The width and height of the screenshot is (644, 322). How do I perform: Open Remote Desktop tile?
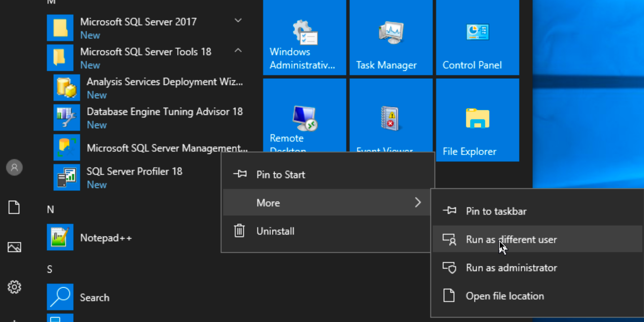click(304, 115)
